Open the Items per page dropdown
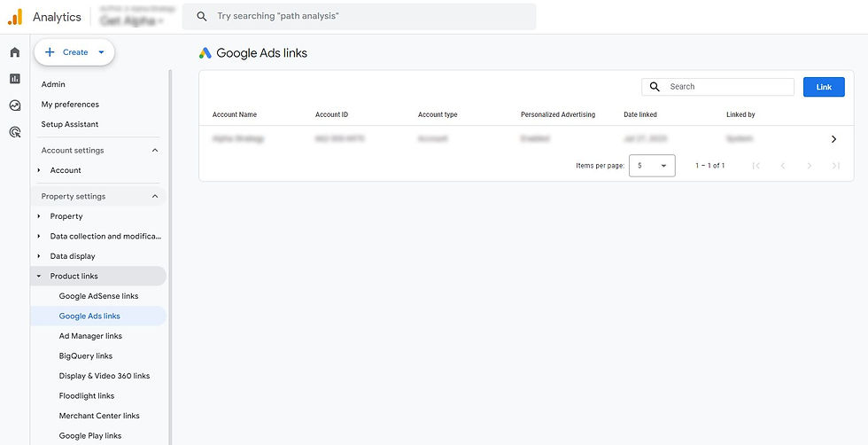 coord(652,166)
